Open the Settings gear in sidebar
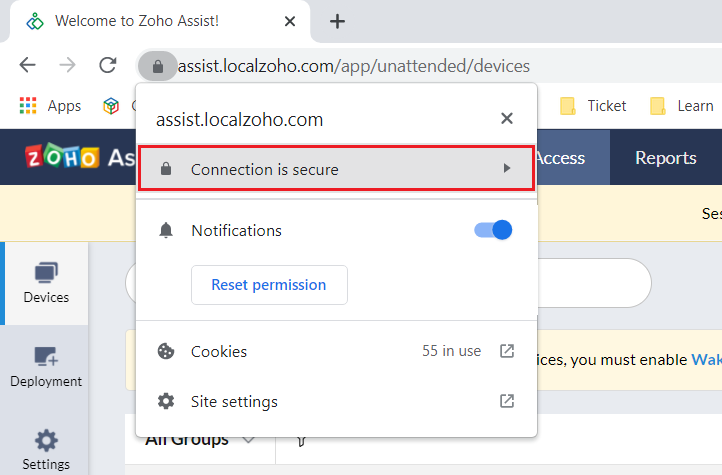This screenshot has width=722, height=475. 46,449
